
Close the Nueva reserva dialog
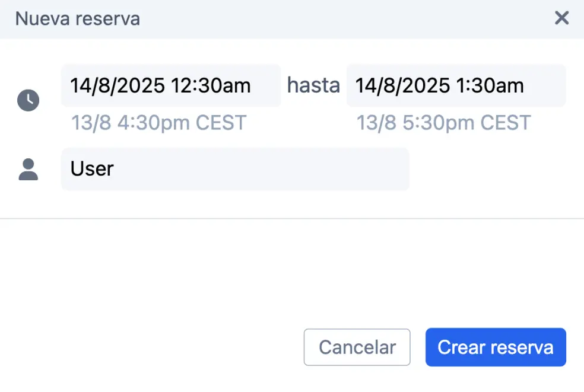point(561,18)
